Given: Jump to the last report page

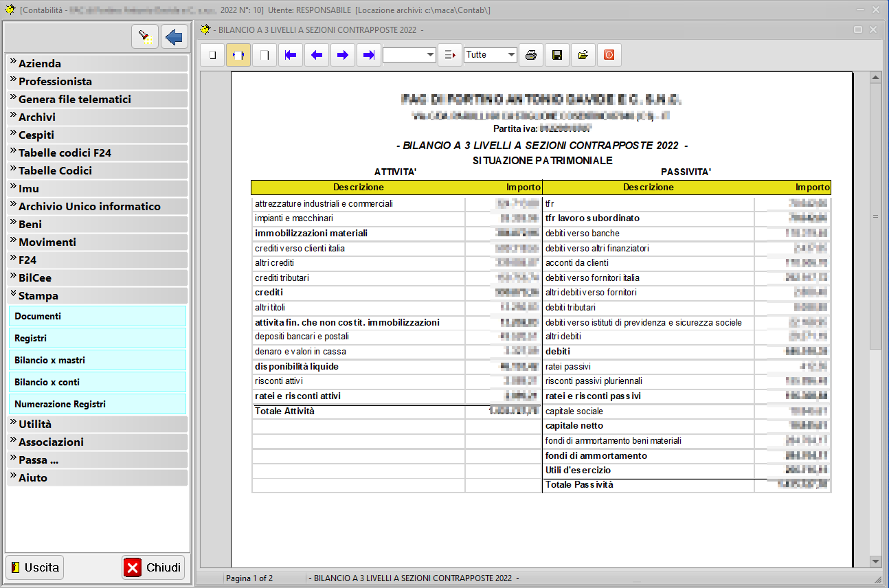Looking at the screenshot, I should pos(369,55).
